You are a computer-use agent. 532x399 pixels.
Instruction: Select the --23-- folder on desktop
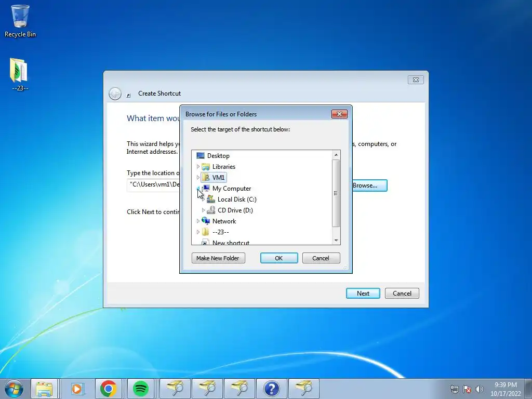click(19, 74)
